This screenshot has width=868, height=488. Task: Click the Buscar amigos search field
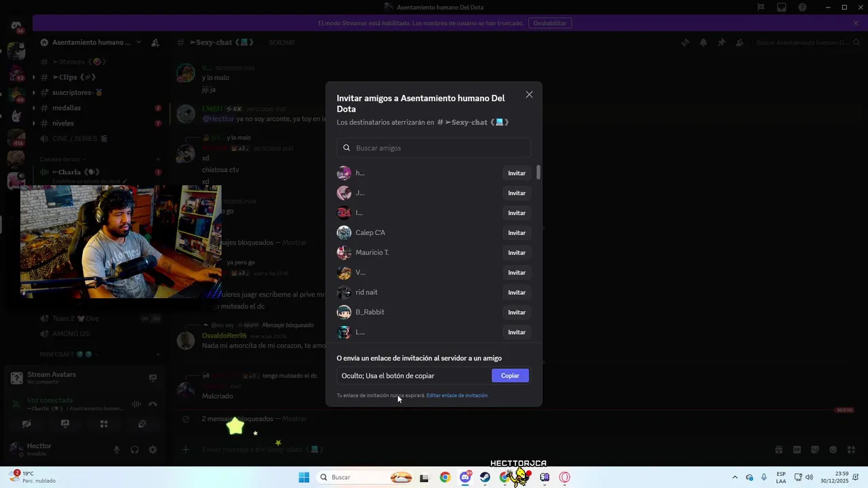[433, 148]
